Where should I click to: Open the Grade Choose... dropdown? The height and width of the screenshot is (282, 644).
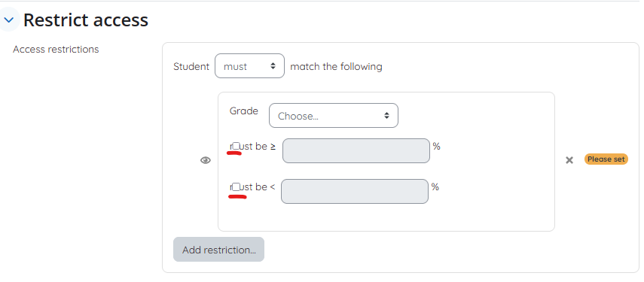coord(334,116)
